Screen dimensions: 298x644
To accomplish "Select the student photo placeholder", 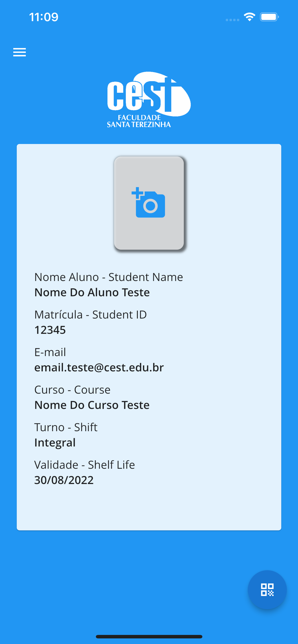I will (x=149, y=203).
